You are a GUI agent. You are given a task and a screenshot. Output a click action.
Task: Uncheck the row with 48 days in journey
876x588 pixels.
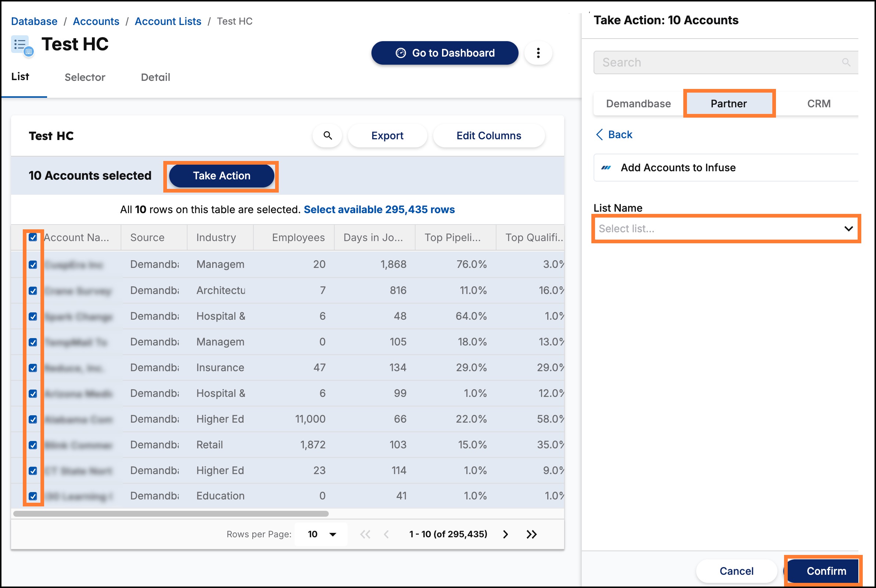[33, 316]
